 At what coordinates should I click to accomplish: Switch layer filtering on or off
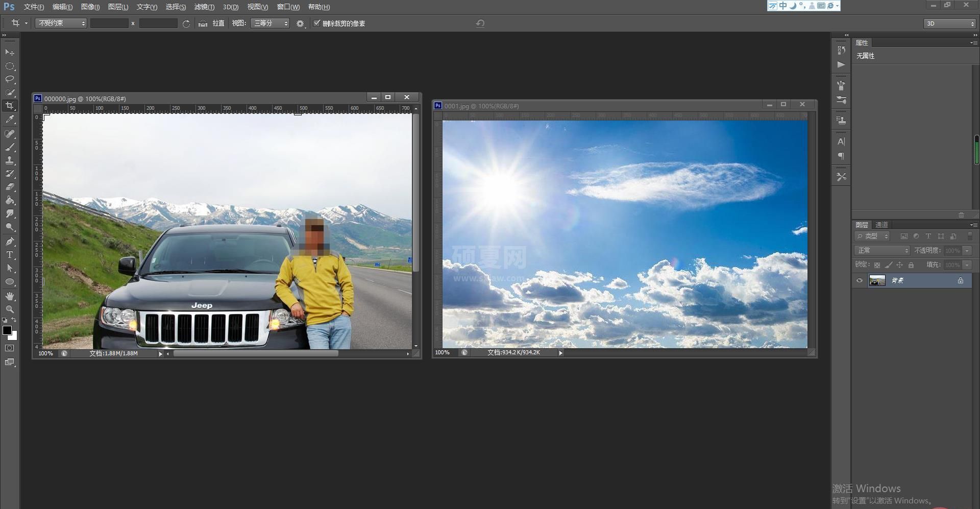point(970,236)
